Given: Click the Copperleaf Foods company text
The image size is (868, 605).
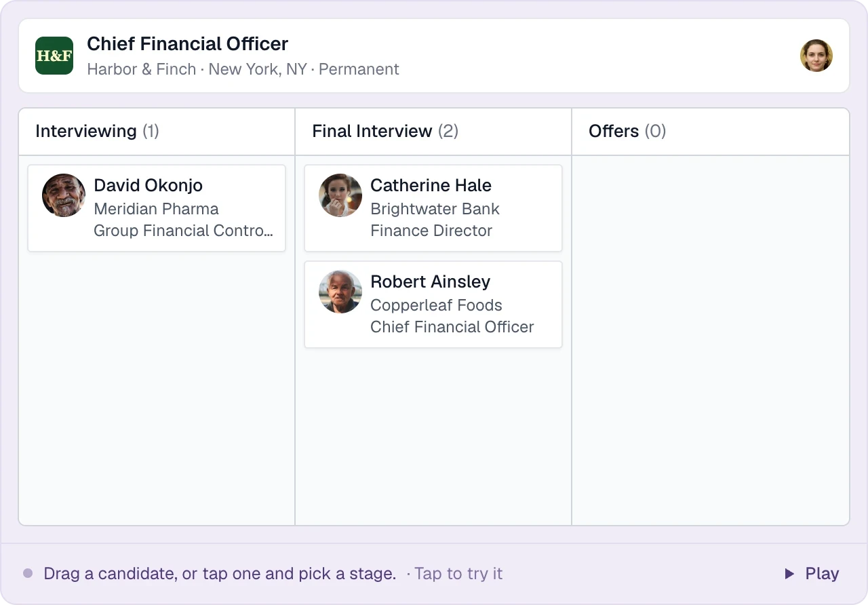Looking at the screenshot, I should (436, 305).
